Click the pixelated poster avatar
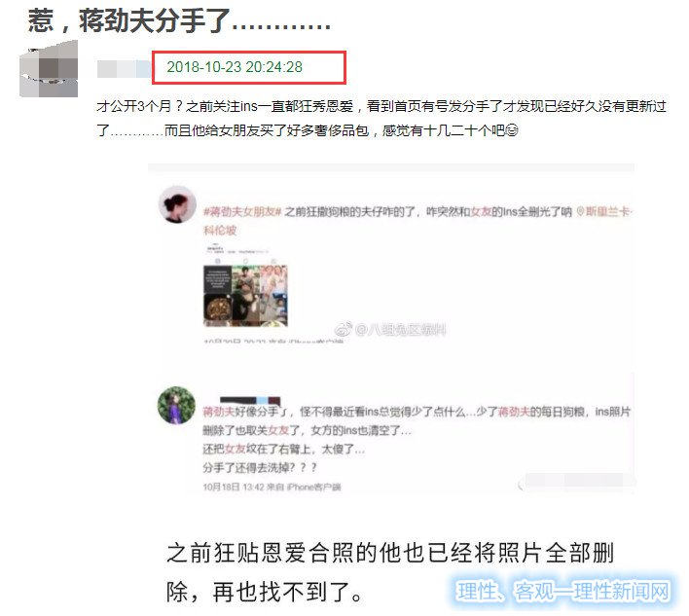This screenshot has width=689, height=616. pyautogui.click(x=49, y=69)
